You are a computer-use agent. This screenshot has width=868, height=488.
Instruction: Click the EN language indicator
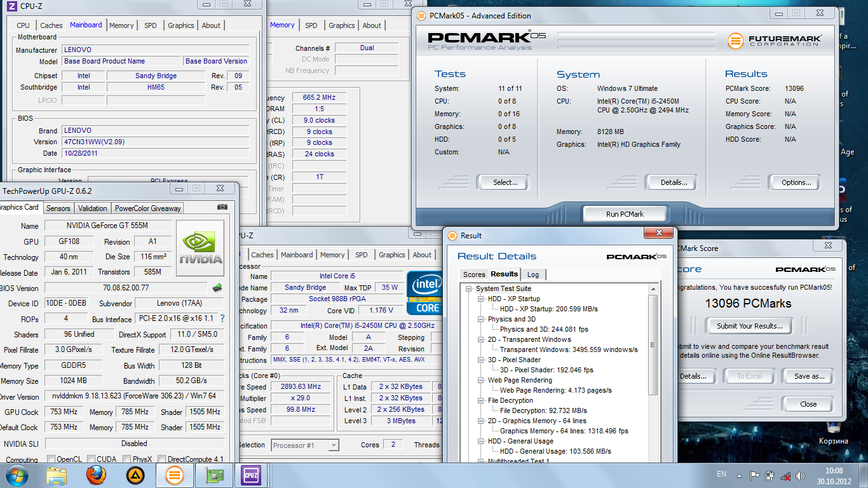click(721, 474)
